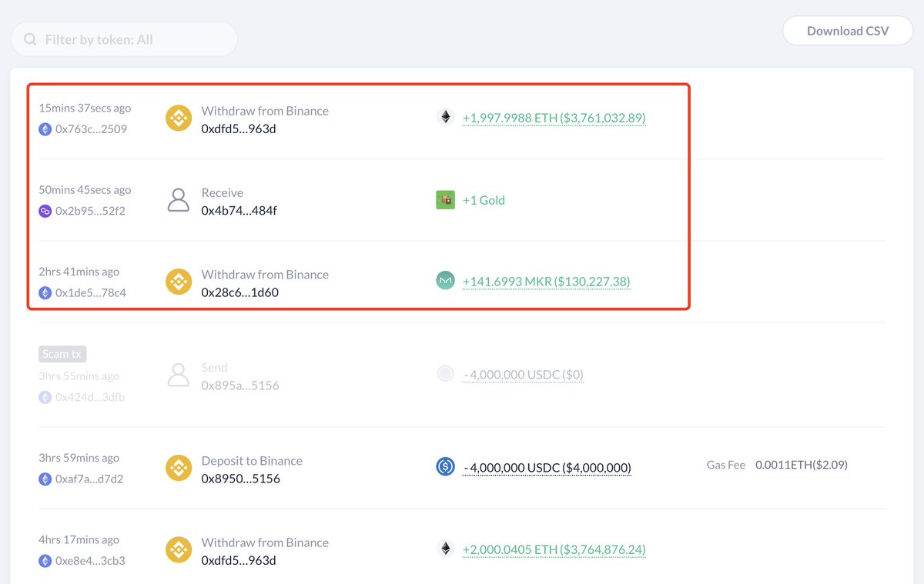
Task: Open scam transaction hash 0x424d...3dfb
Action: click(90, 397)
